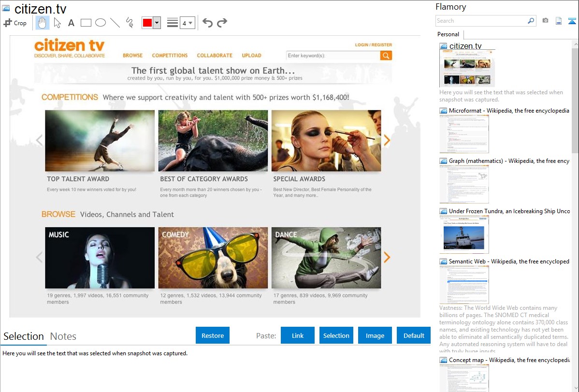Click the red color swatch
This screenshot has width=579, height=392.
(147, 23)
